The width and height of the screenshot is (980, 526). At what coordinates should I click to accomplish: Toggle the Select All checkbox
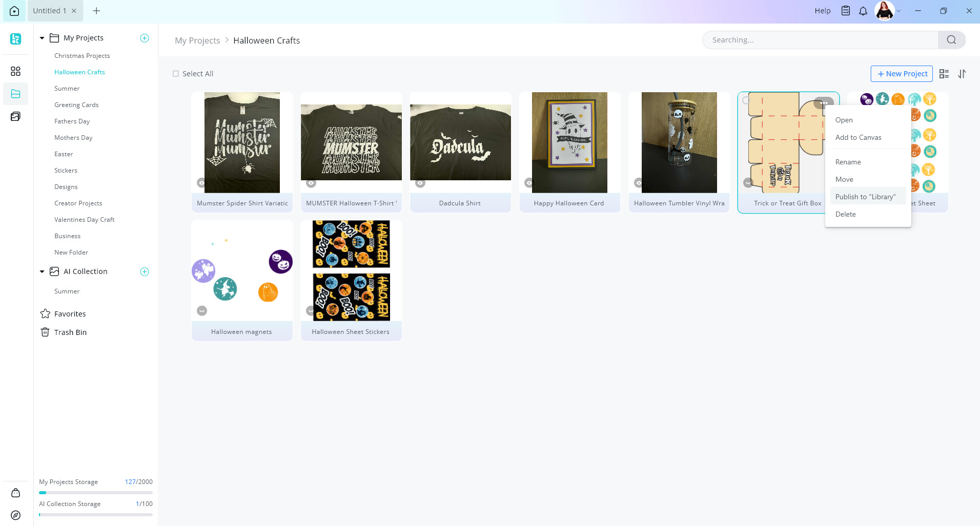click(176, 74)
